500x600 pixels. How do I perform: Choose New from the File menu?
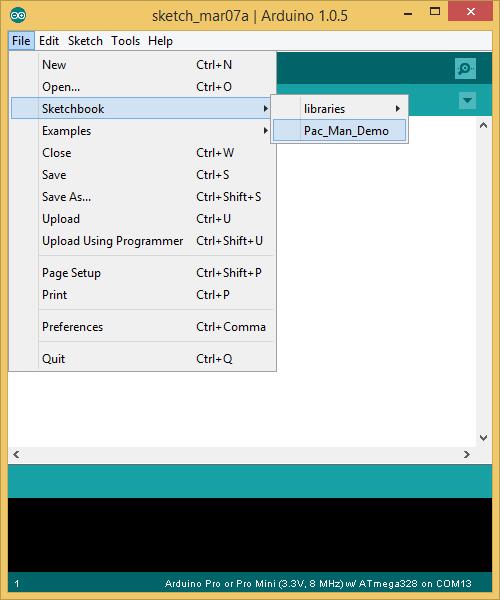[x=142, y=65]
